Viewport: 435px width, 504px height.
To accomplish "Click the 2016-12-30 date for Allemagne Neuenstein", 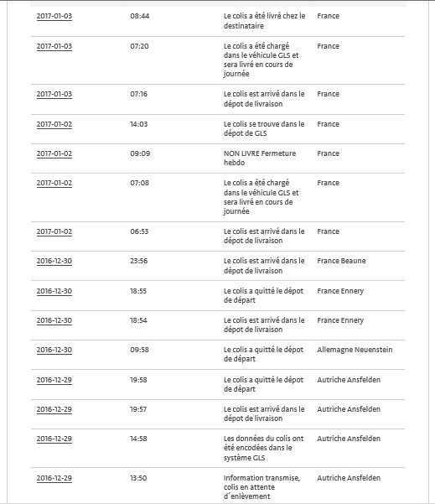I will (x=54, y=350).
